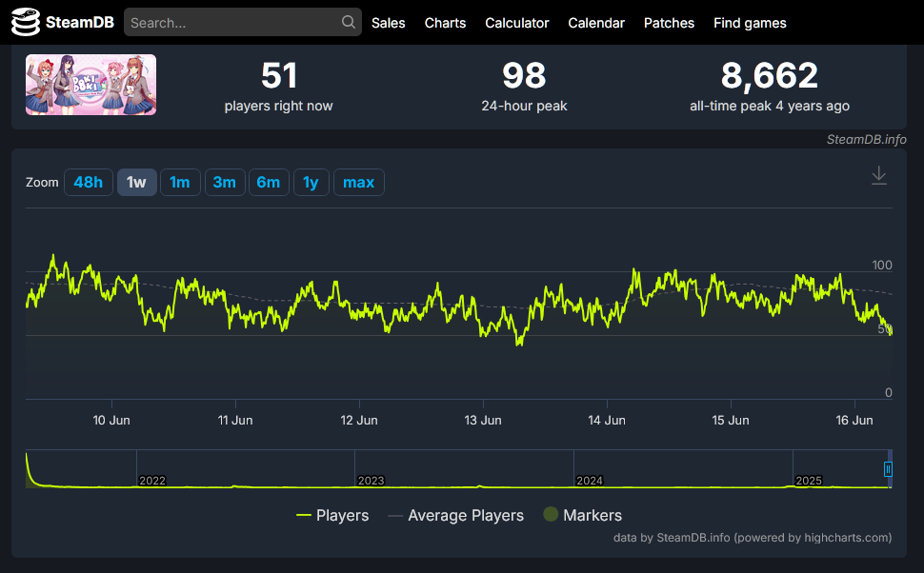Open the Calendar menu item

click(x=595, y=23)
